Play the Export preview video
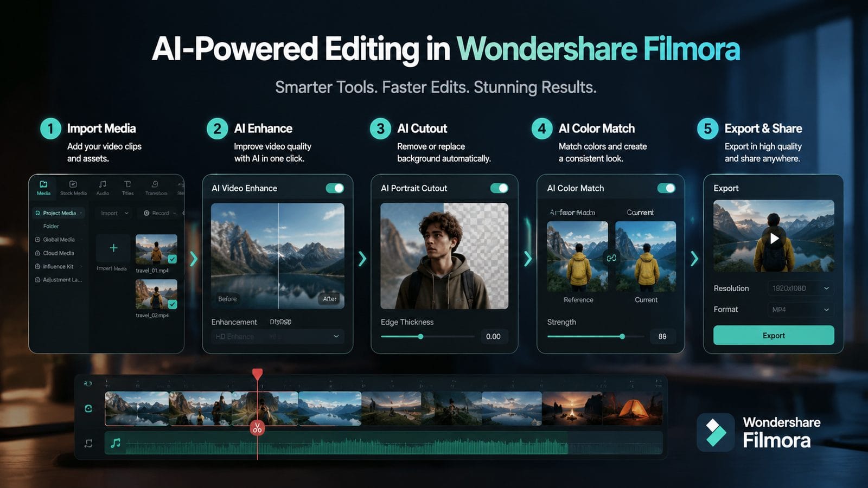The width and height of the screenshot is (868, 488). click(x=774, y=238)
